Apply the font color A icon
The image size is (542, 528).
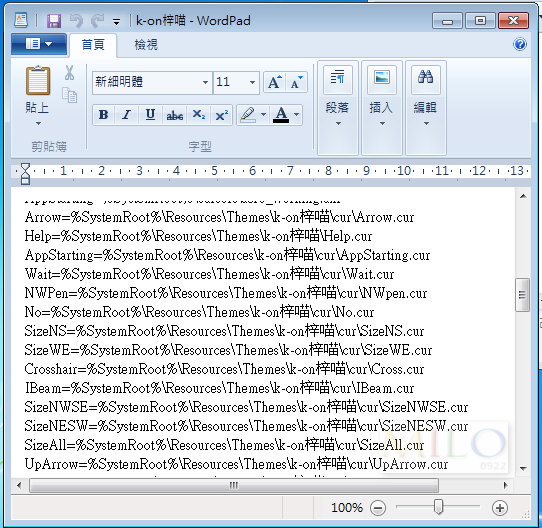(x=281, y=114)
